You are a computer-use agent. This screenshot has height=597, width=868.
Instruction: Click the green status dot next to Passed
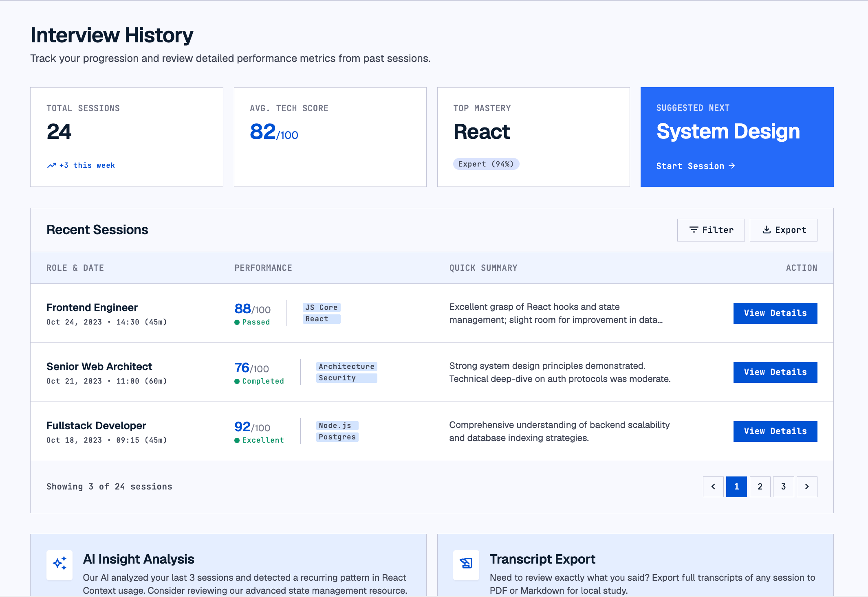[237, 322]
